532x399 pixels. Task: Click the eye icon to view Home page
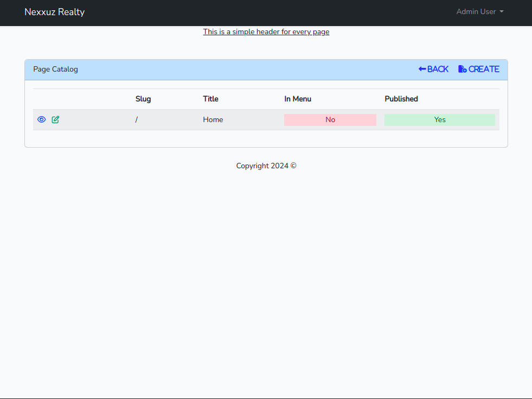[41, 119]
